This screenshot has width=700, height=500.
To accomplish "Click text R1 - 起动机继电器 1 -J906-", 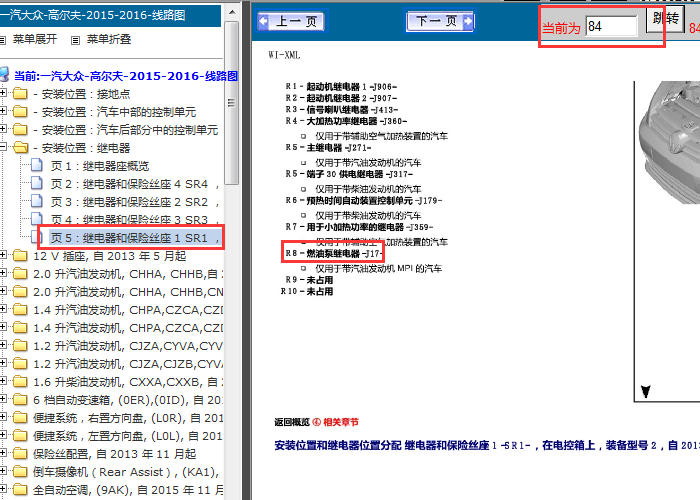I will [x=341, y=87].
